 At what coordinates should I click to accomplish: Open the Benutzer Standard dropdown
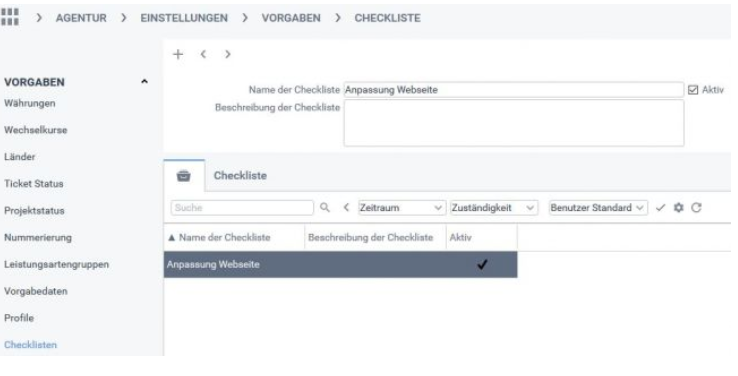pos(598,208)
